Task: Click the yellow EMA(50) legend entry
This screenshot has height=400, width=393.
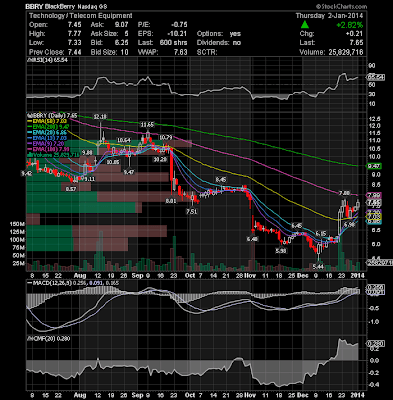Action: point(46,121)
